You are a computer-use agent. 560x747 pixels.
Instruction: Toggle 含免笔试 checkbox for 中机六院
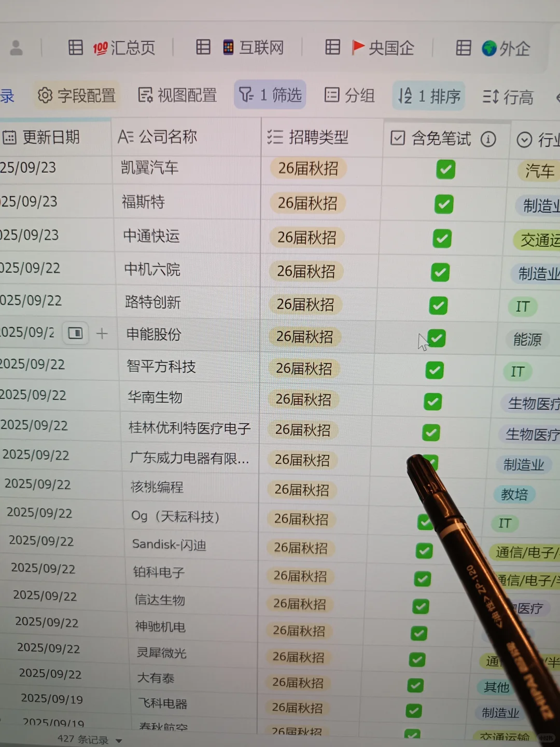pyautogui.click(x=440, y=272)
